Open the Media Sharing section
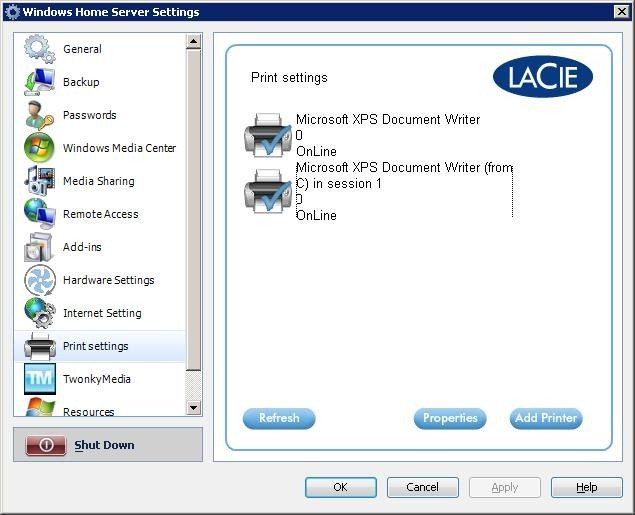This screenshot has width=635, height=515. (x=98, y=181)
